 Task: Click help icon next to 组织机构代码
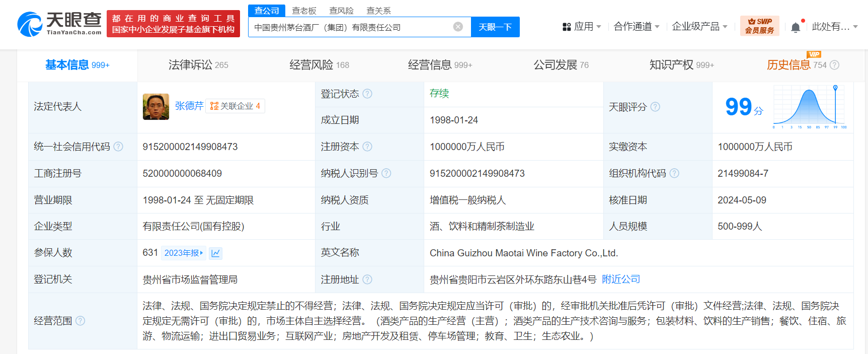coord(674,173)
